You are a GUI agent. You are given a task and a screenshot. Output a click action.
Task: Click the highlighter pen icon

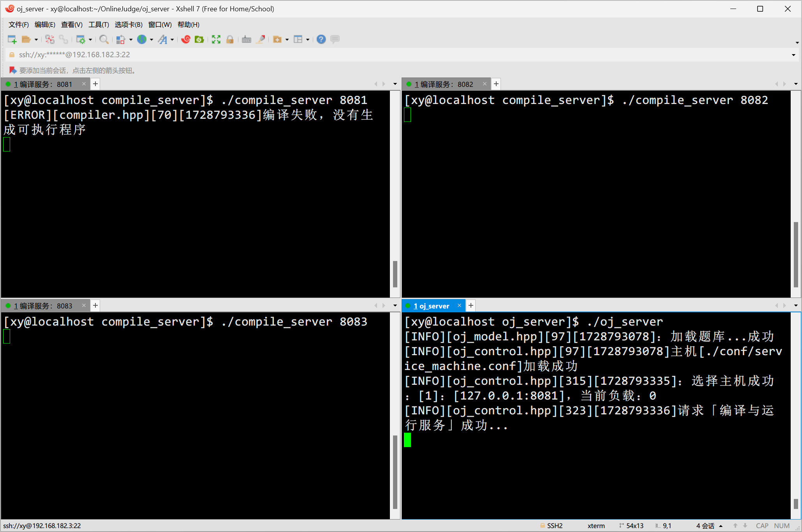[261, 39]
